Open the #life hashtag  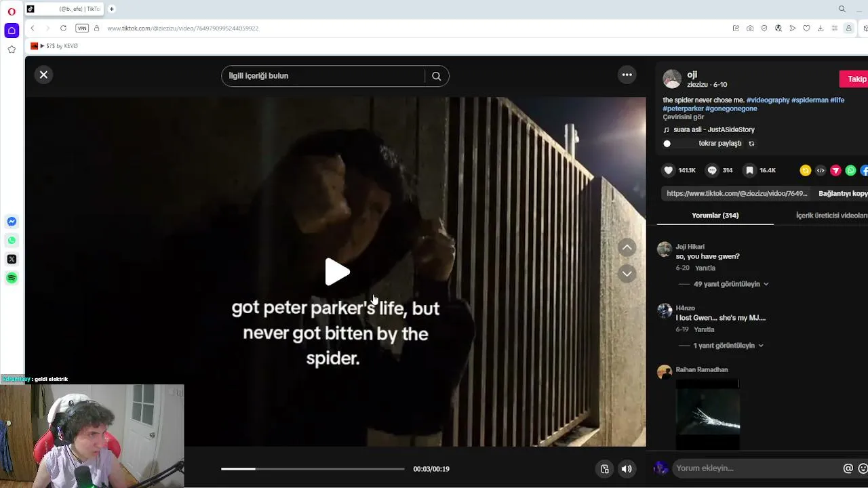coord(837,100)
